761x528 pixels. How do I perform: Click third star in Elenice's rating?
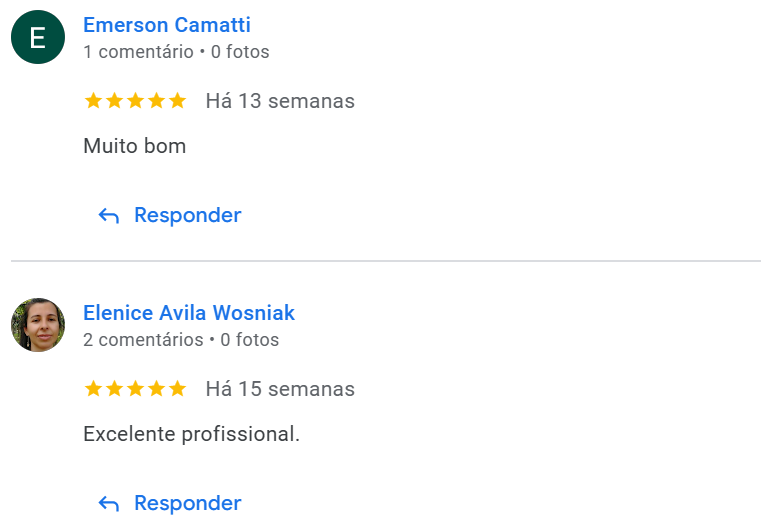pos(135,389)
